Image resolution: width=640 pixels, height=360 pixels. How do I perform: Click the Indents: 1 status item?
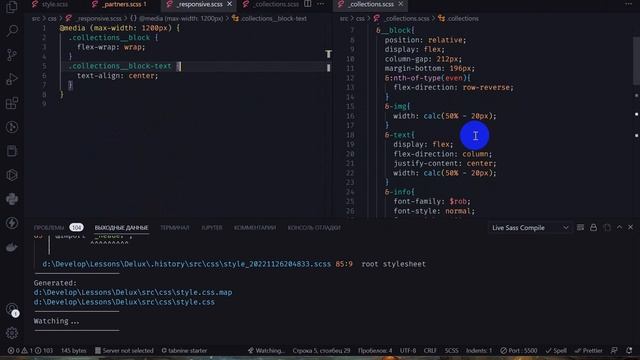point(479,351)
